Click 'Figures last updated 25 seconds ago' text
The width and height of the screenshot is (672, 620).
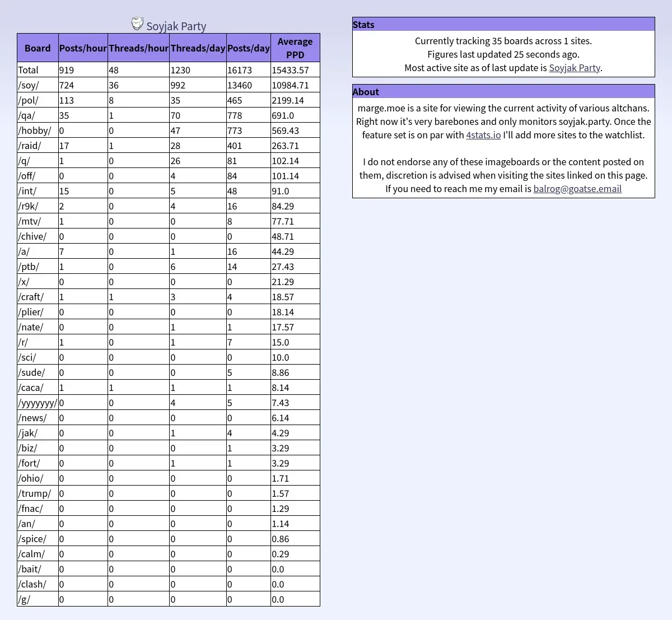503,54
